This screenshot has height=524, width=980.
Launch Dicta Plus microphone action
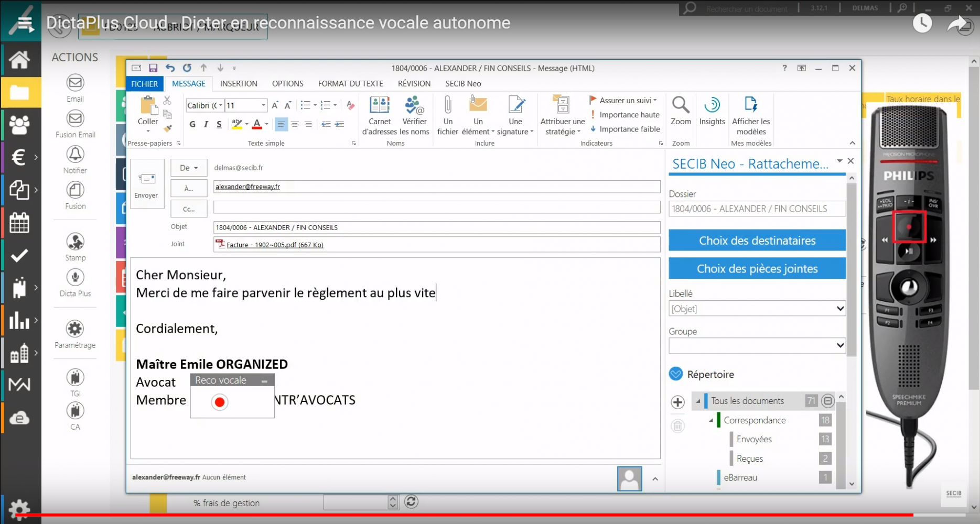(x=75, y=277)
